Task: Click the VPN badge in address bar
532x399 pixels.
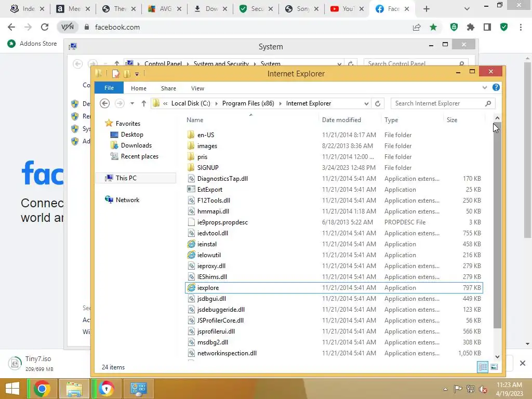Action: (x=67, y=27)
